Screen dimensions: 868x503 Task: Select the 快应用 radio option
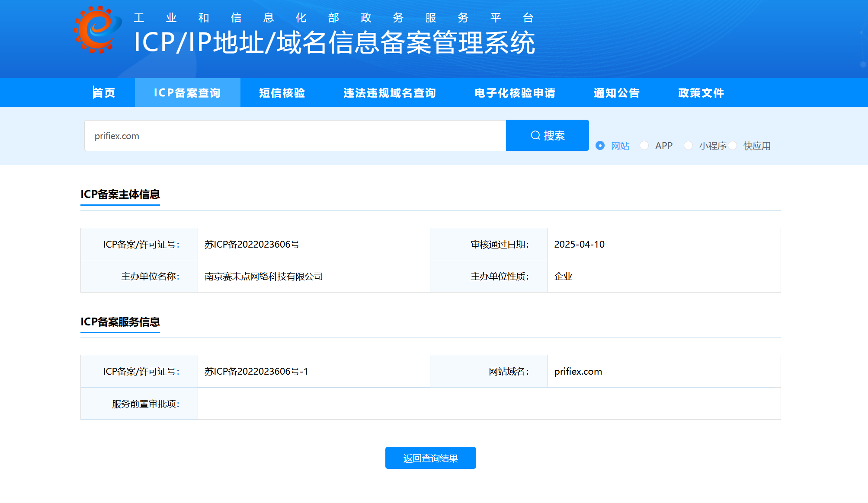pyautogui.click(x=733, y=146)
